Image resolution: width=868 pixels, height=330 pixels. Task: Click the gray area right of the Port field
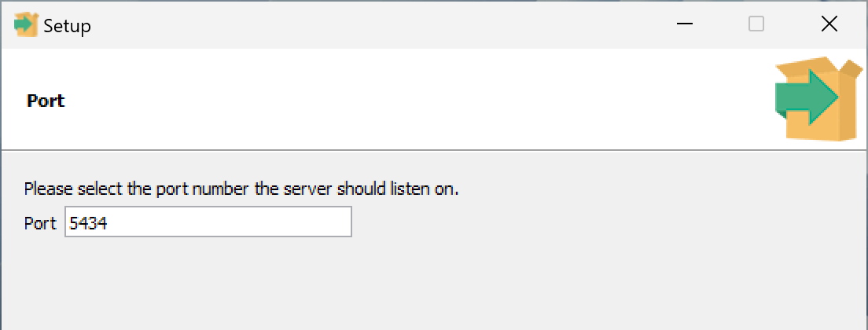[590, 223]
